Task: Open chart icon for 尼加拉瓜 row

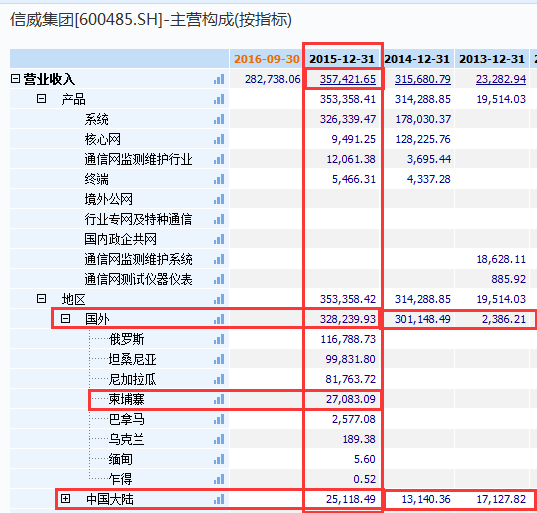Action: (219, 379)
